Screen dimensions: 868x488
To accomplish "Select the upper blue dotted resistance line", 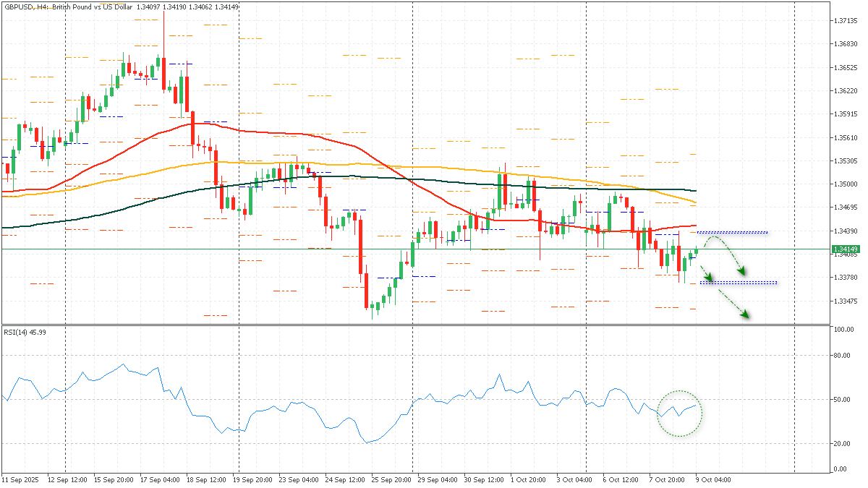I will click(x=731, y=233).
